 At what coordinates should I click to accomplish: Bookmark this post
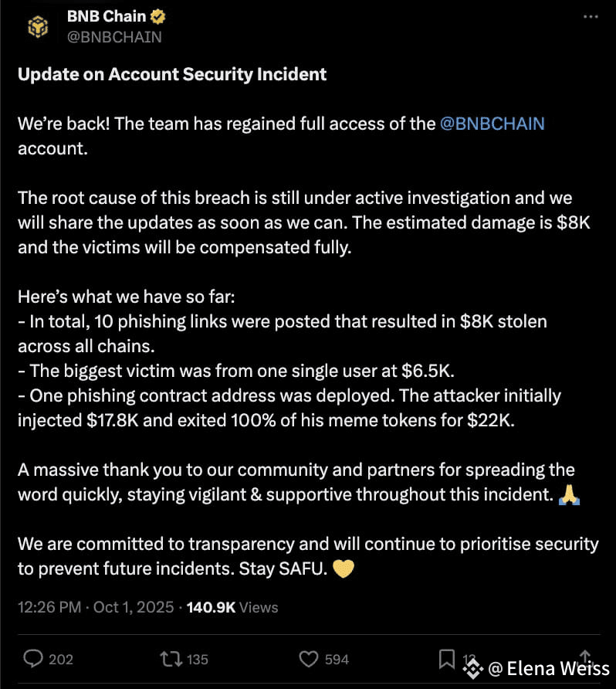(x=447, y=658)
